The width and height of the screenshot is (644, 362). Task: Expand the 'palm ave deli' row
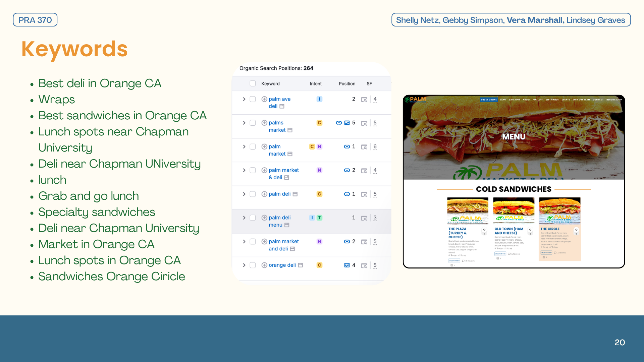tap(244, 99)
